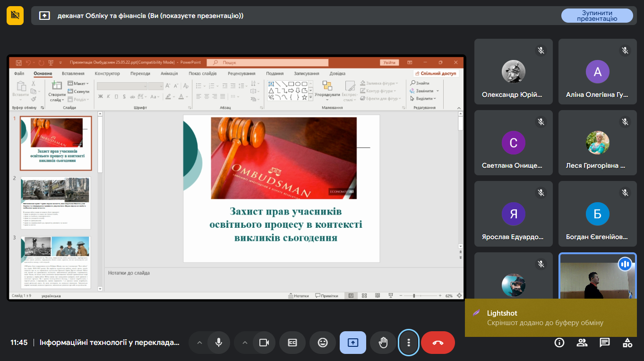This screenshot has height=361, width=644.
Task: Open the font name combo box
Action: click(x=122, y=86)
